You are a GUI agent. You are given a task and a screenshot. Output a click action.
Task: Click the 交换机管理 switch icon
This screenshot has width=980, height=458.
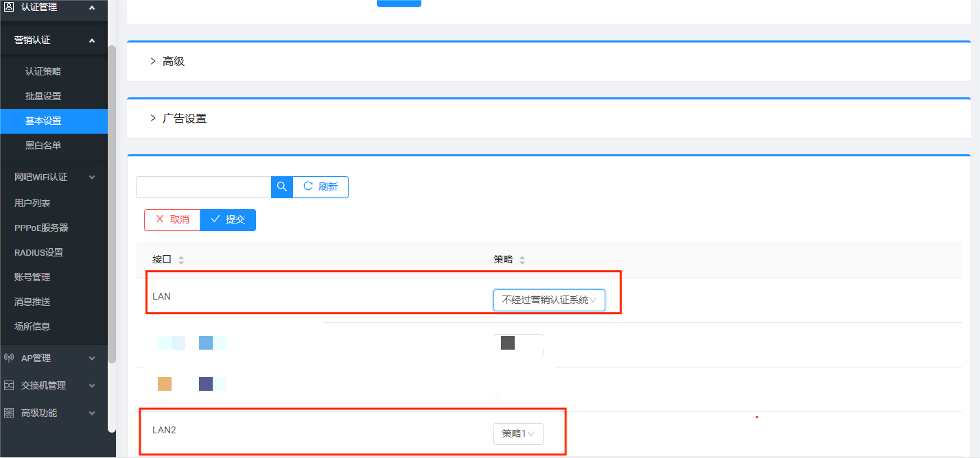click(x=9, y=385)
